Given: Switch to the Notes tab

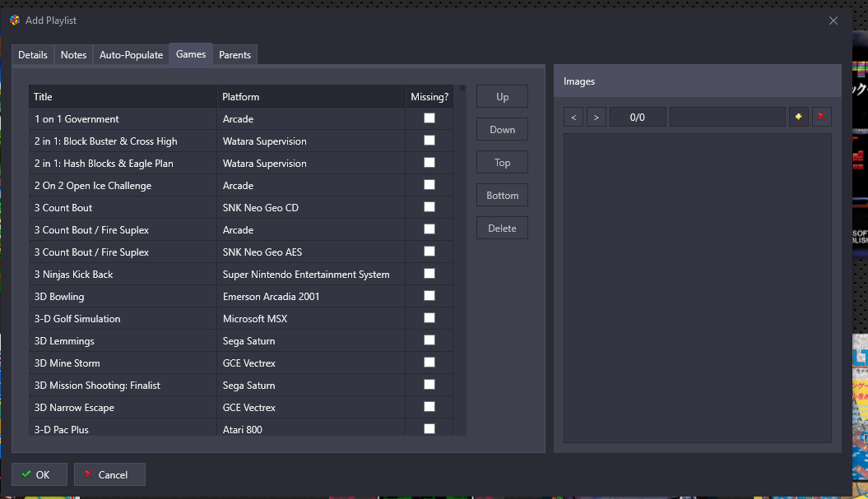Looking at the screenshot, I should coord(73,55).
